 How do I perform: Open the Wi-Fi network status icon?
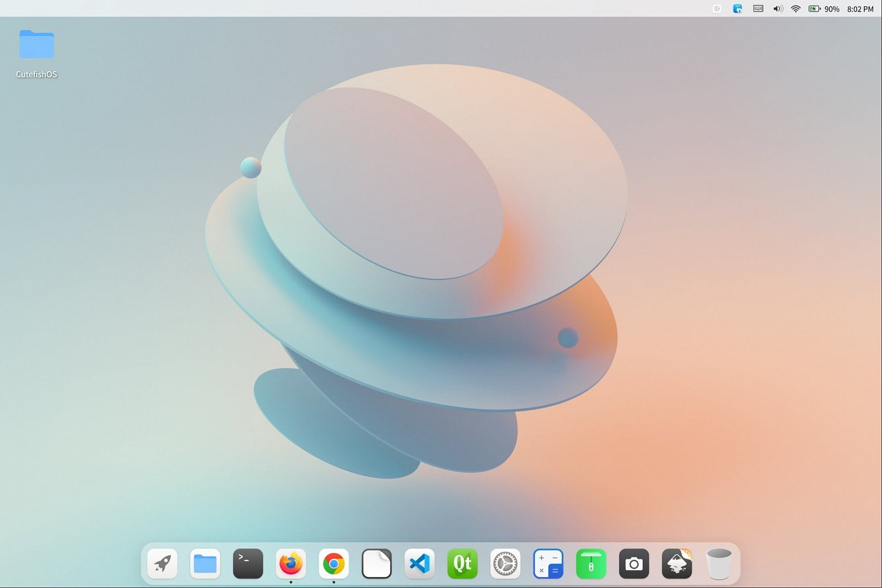click(795, 9)
